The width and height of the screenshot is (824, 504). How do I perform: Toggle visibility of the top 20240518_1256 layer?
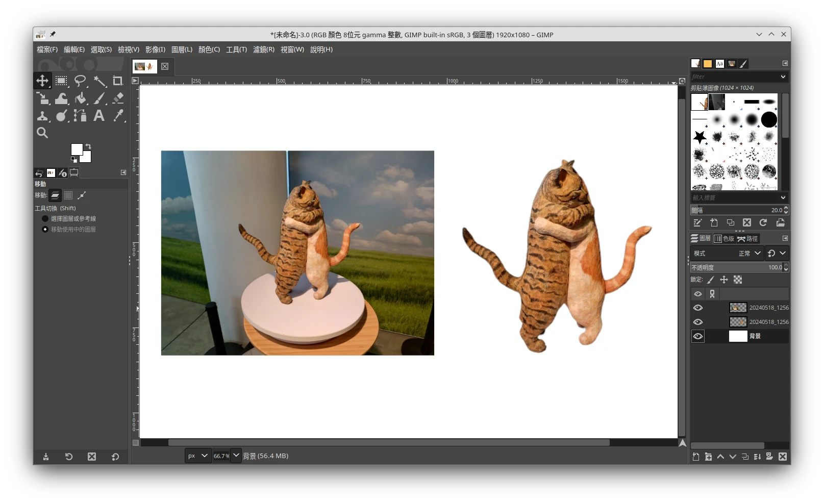pos(698,308)
